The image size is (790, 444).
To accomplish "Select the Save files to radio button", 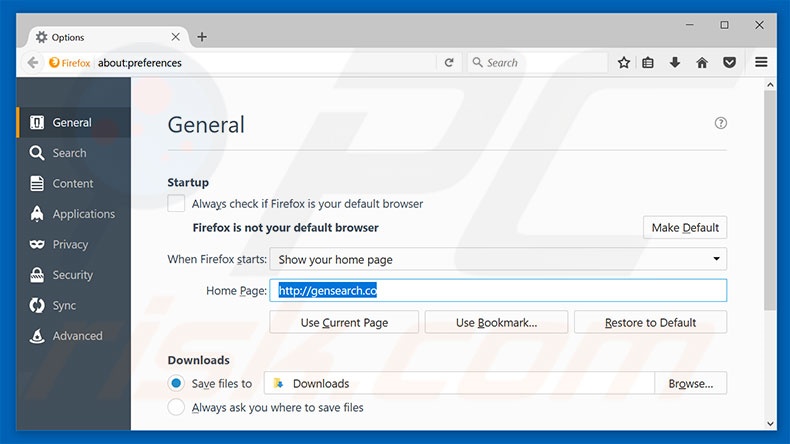I will pyautogui.click(x=176, y=384).
